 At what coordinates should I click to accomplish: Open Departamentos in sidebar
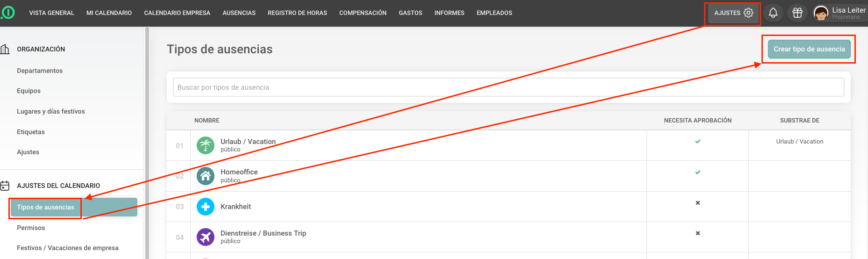pos(40,71)
